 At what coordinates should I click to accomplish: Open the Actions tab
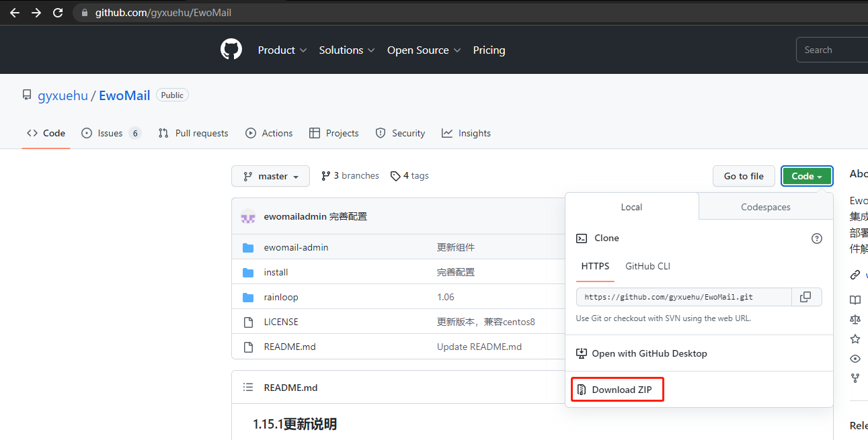pos(269,133)
